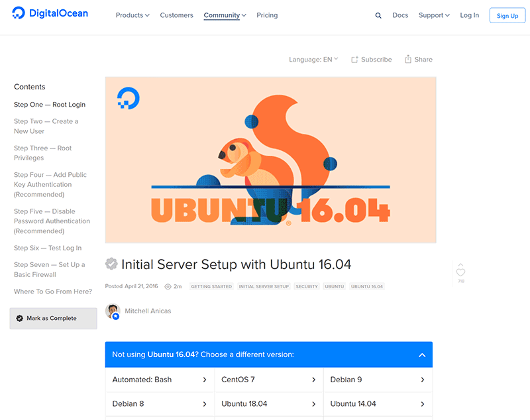Jump to Step Three — Root Privileges
The width and height of the screenshot is (530, 420).
click(42, 153)
